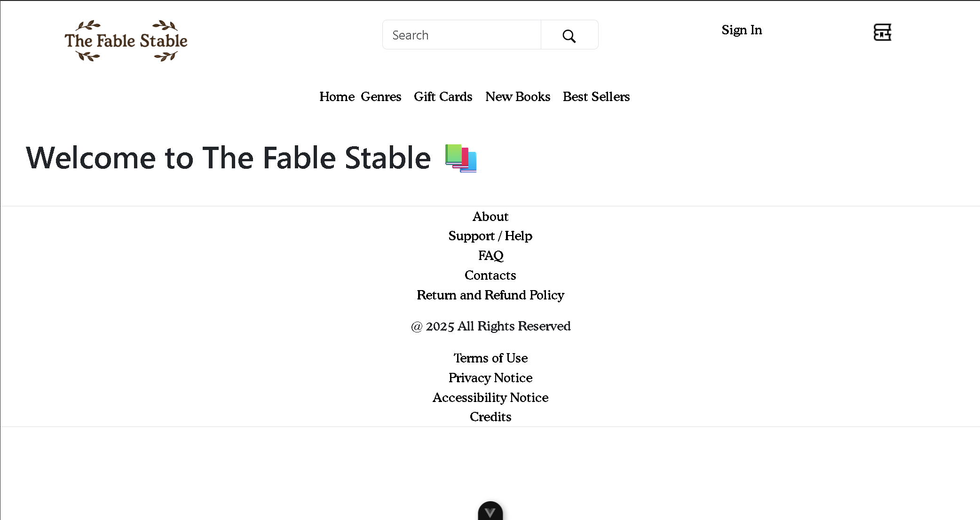Click the dark circular badge at bottom
Image resolution: width=980 pixels, height=520 pixels.
(490, 512)
